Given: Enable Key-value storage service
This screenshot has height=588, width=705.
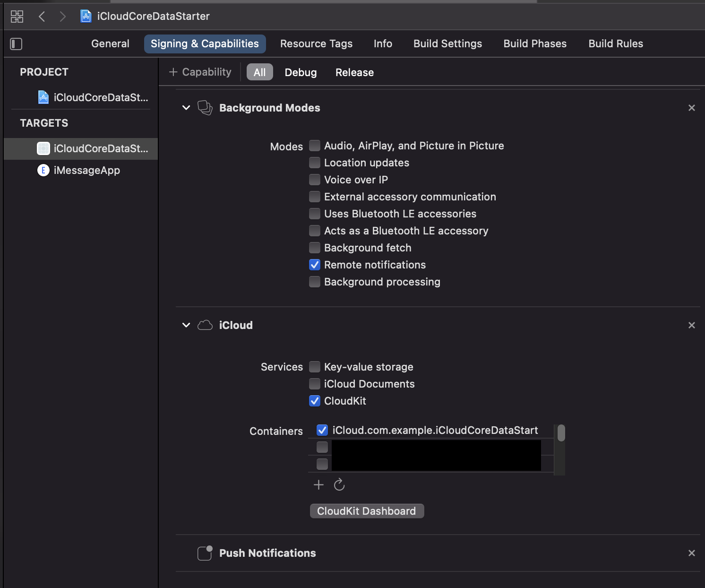Looking at the screenshot, I should click(315, 367).
